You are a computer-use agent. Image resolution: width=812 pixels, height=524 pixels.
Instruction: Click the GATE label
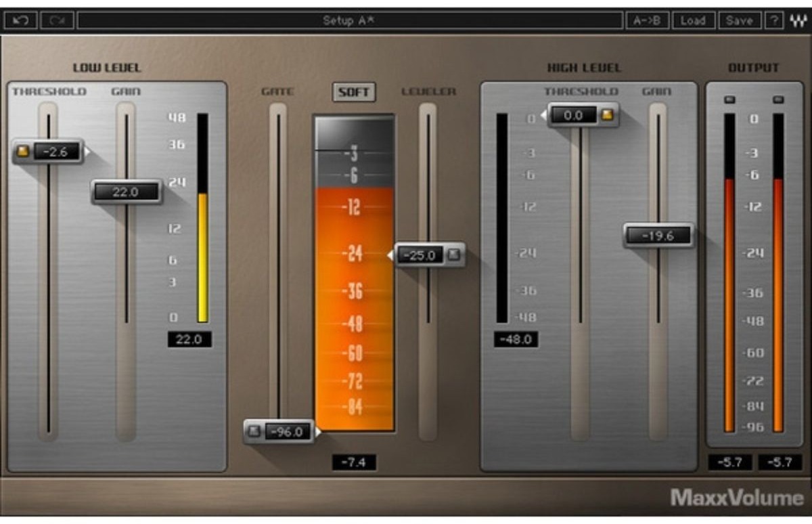click(277, 91)
